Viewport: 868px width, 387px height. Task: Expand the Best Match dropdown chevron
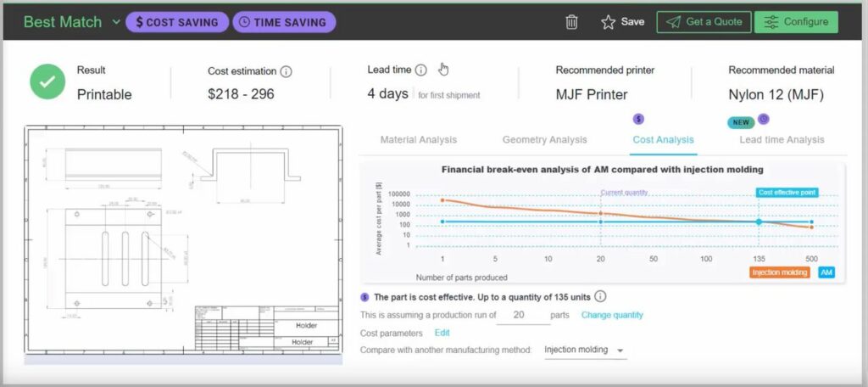(x=116, y=22)
